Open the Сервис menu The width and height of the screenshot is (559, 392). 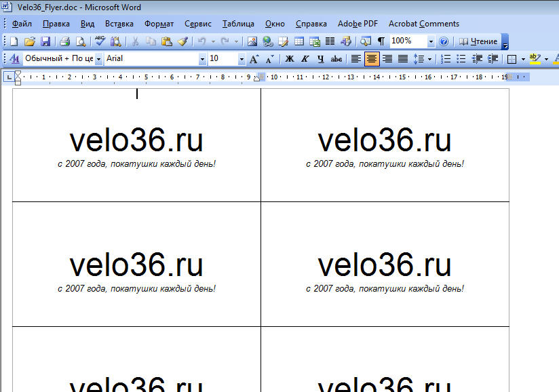point(198,24)
